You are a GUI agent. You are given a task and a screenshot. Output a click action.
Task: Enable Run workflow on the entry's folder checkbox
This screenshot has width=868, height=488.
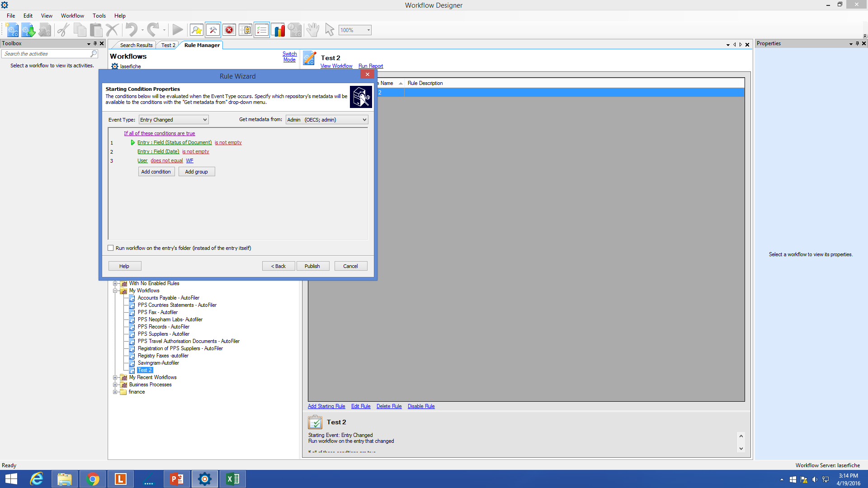pyautogui.click(x=111, y=248)
